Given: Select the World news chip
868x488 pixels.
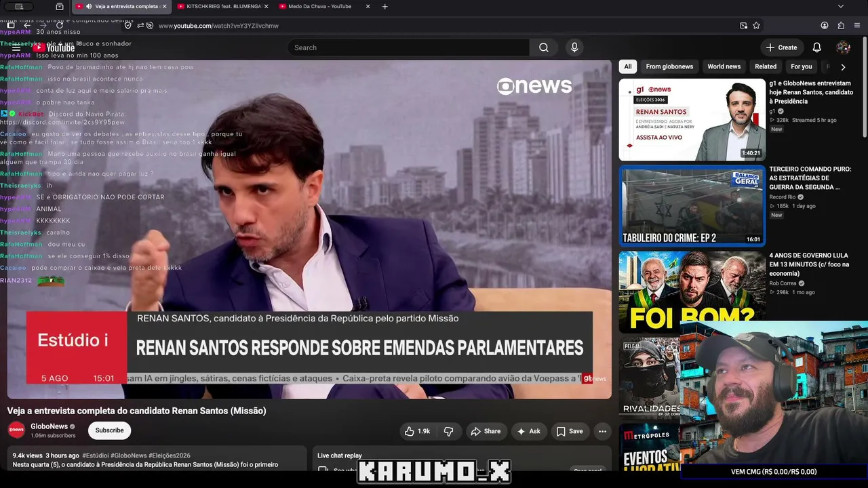Looking at the screenshot, I should (724, 66).
